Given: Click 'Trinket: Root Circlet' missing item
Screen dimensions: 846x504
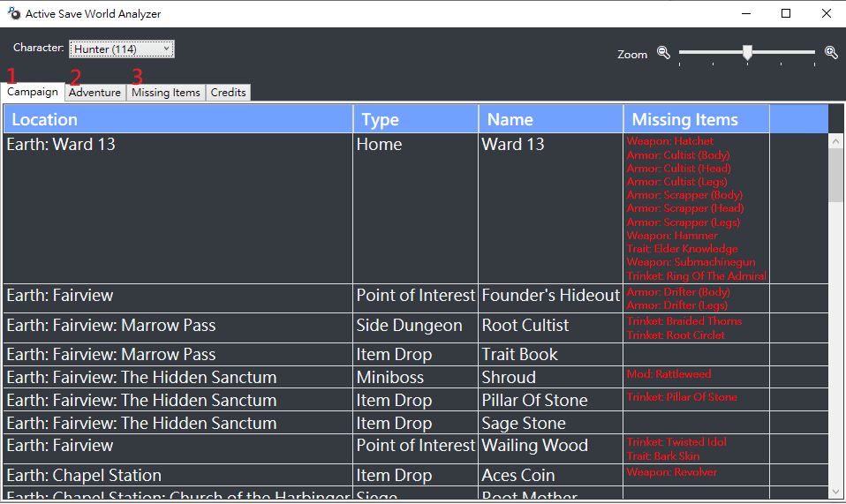Looking at the screenshot, I should (x=676, y=335).
